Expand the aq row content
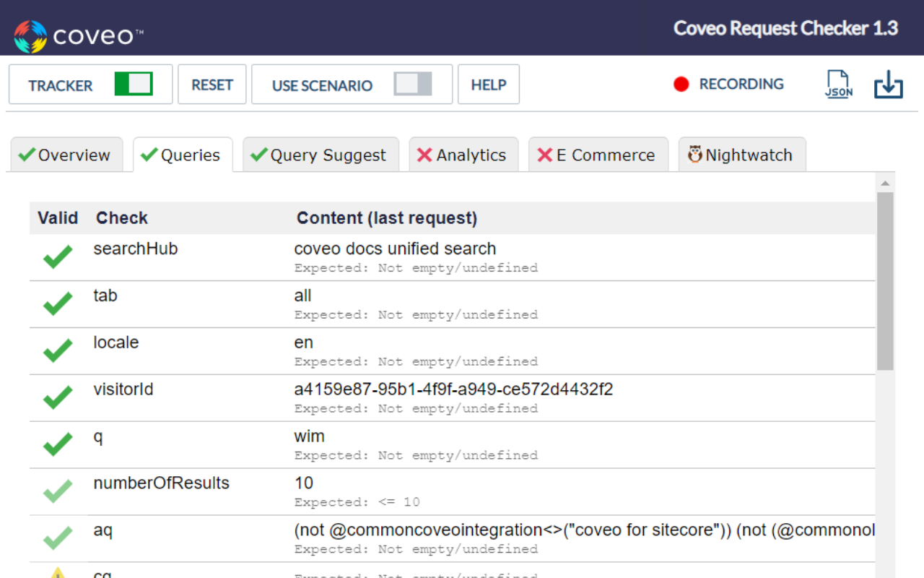The height and width of the screenshot is (578, 924). point(505,530)
